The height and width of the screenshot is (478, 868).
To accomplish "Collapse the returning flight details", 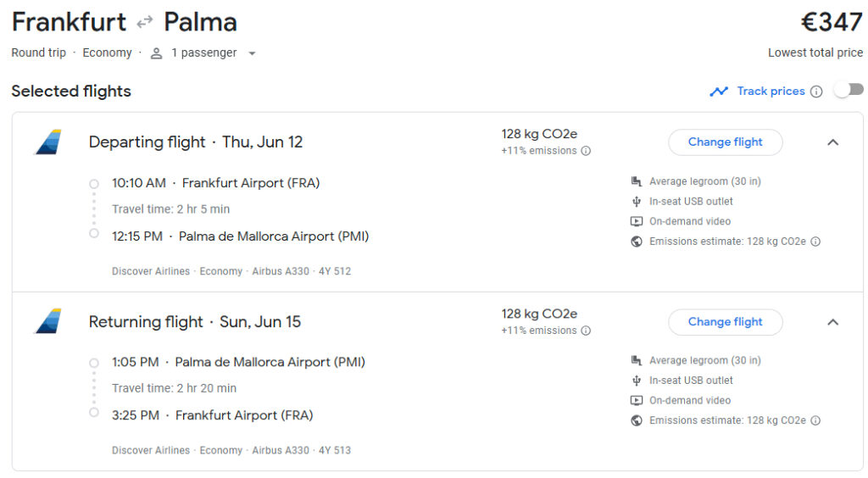I will click(832, 322).
